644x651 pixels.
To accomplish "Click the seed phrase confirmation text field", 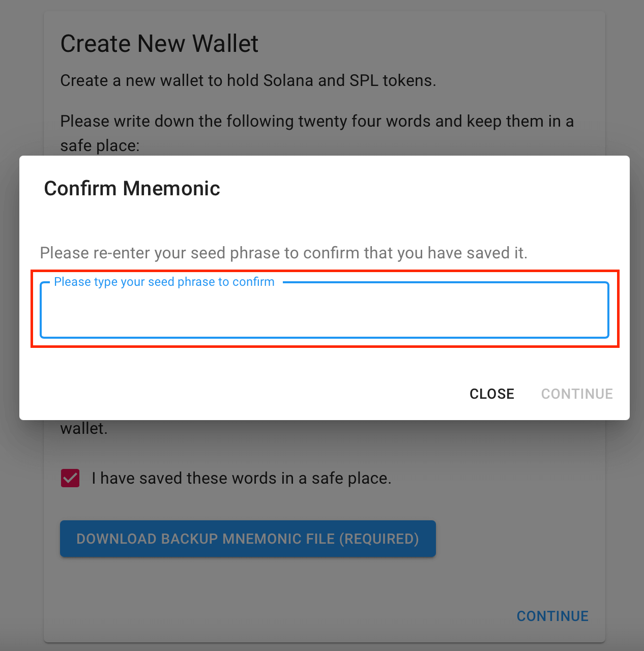I will 325,310.
